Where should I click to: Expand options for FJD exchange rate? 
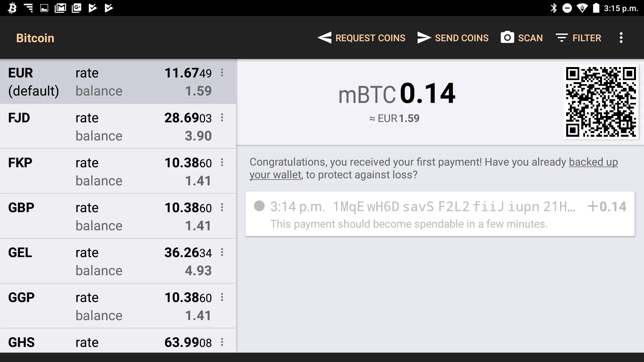(x=222, y=118)
